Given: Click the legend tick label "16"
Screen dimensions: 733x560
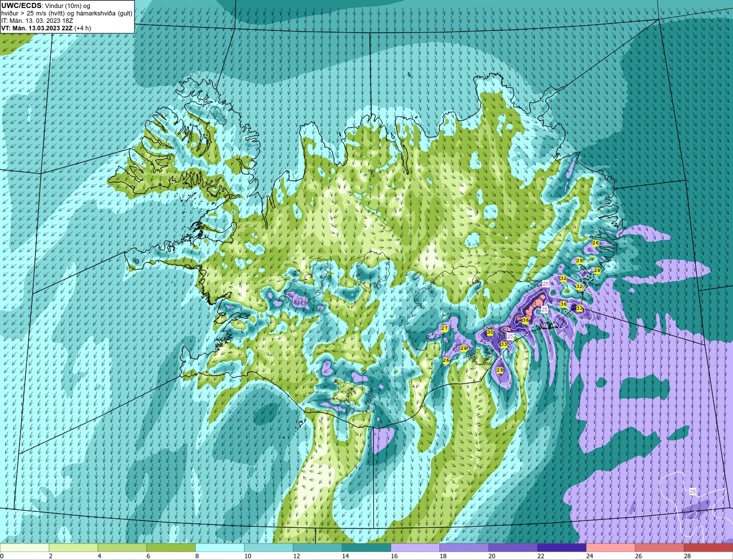Looking at the screenshot, I should pyautogui.click(x=393, y=556).
